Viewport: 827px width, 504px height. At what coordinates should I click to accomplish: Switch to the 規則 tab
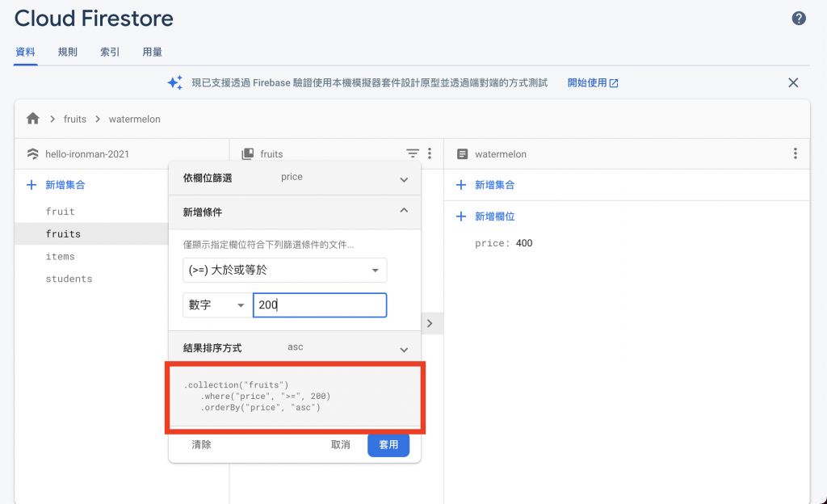point(68,52)
